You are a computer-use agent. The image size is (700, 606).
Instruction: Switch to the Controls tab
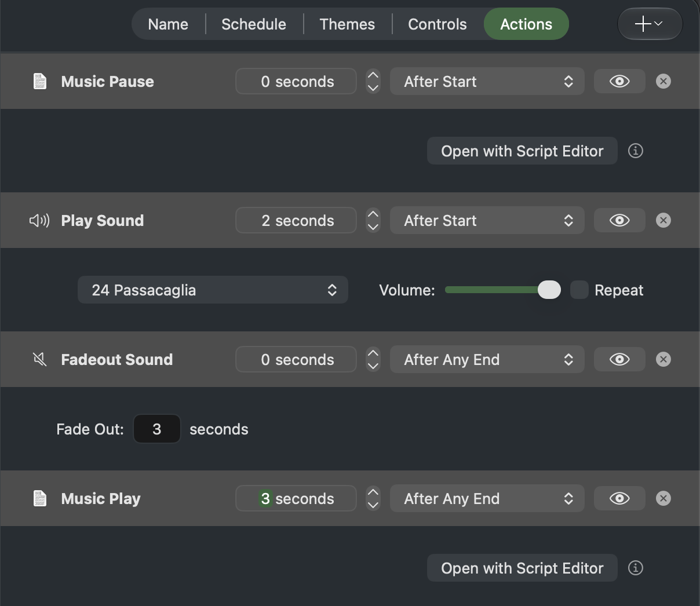tap(437, 24)
